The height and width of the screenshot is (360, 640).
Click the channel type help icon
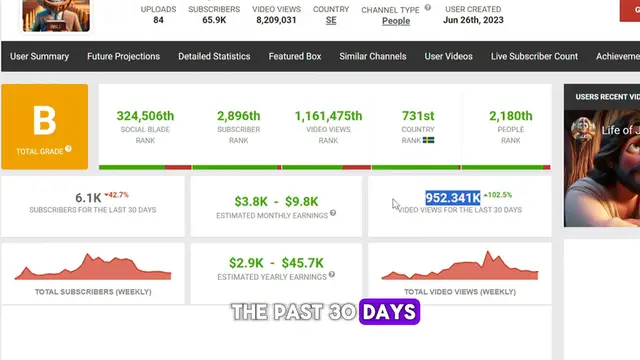(428, 7)
